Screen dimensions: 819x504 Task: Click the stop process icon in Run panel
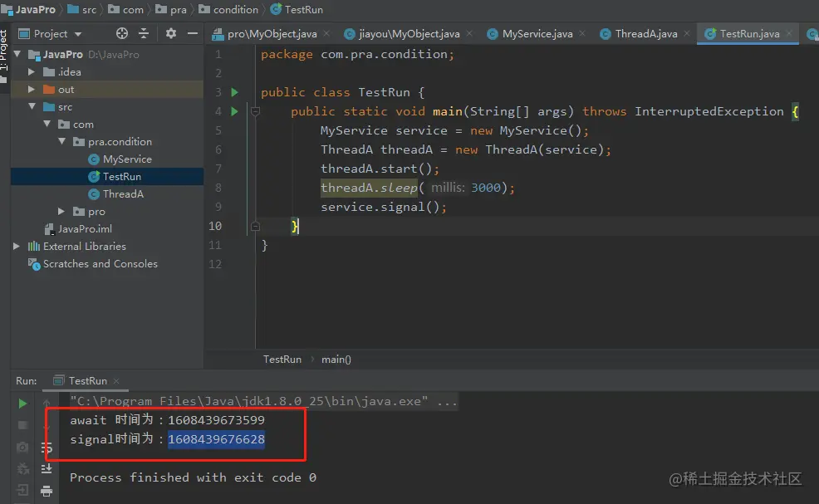click(22, 425)
